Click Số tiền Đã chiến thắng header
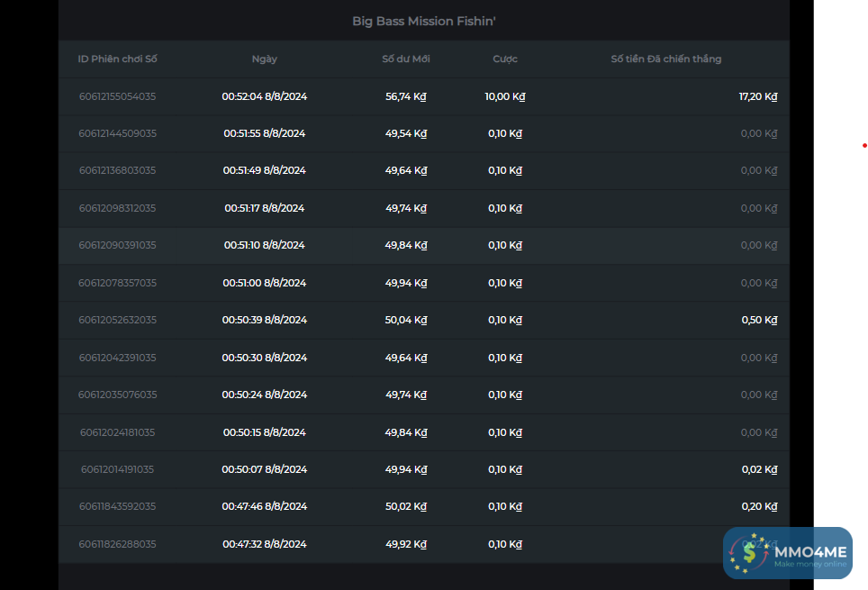 point(665,59)
